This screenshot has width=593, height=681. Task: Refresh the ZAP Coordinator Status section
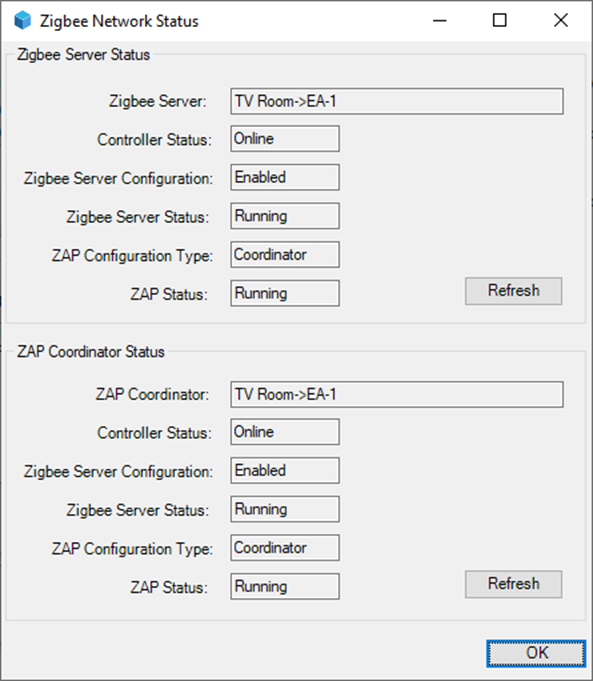[x=513, y=584]
